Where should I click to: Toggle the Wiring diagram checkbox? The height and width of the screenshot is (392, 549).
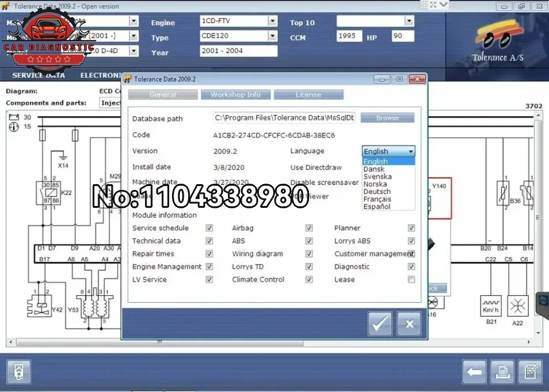tap(309, 254)
